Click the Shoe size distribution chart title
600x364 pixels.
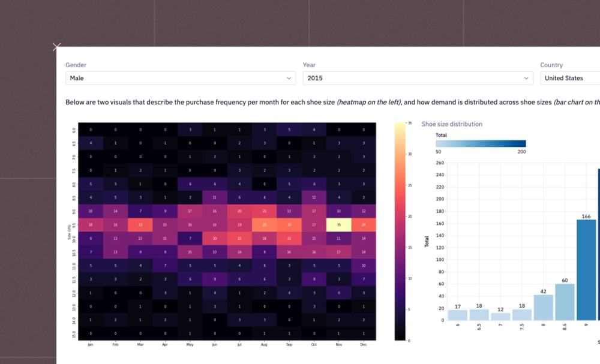(452, 124)
